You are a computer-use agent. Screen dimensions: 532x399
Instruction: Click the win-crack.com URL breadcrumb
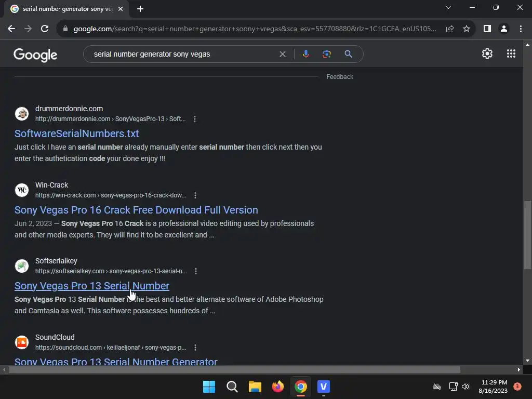pos(111,195)
